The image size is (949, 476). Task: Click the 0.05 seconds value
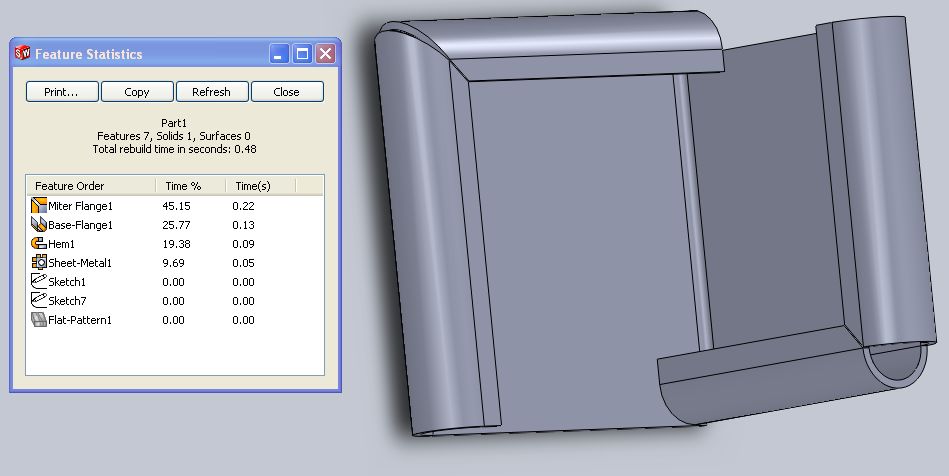coord(243,263)
